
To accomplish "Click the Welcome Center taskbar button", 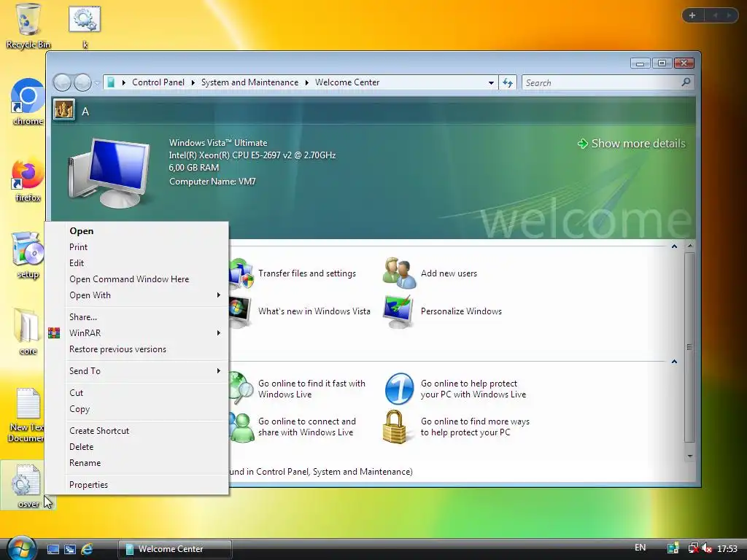I will coord(175,549).
